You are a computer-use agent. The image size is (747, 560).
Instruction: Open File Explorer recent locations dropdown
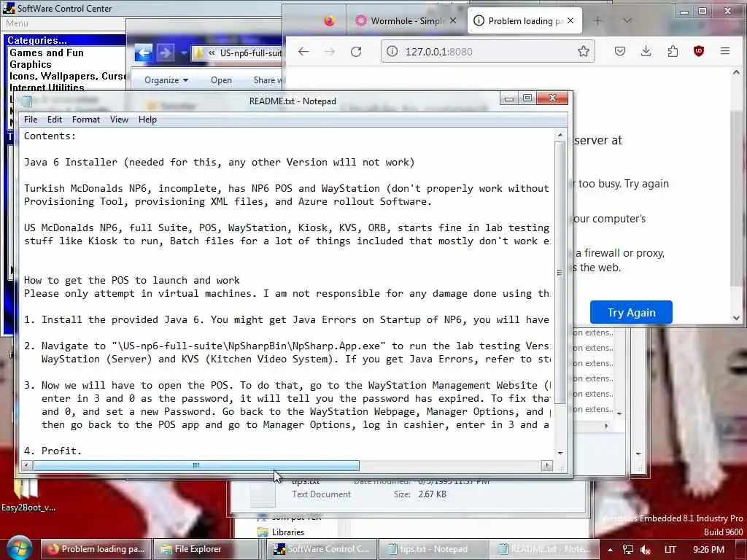[x=183, y=52]
